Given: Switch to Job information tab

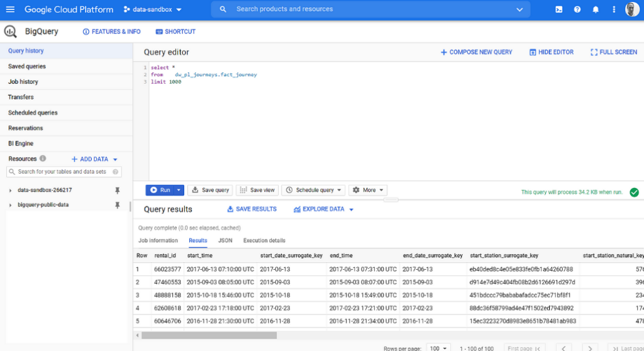Looking at the screenshot, I should pyautogui.click(x=158, y=240).
